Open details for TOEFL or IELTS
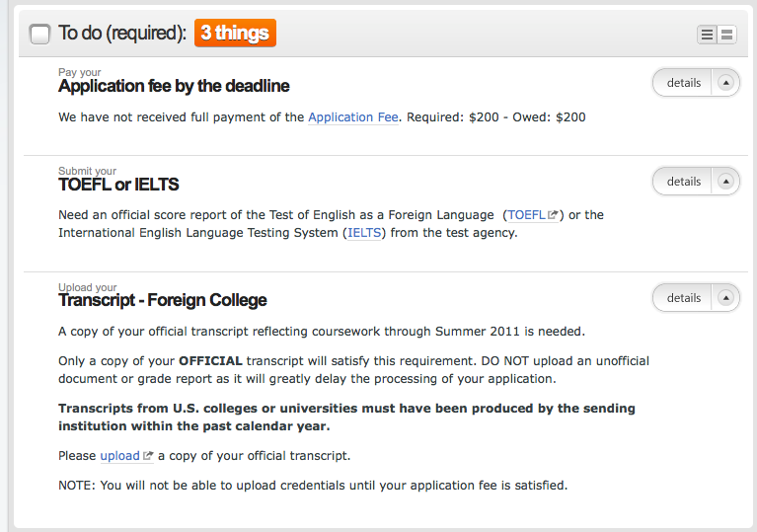 click(x=683, y=182)
